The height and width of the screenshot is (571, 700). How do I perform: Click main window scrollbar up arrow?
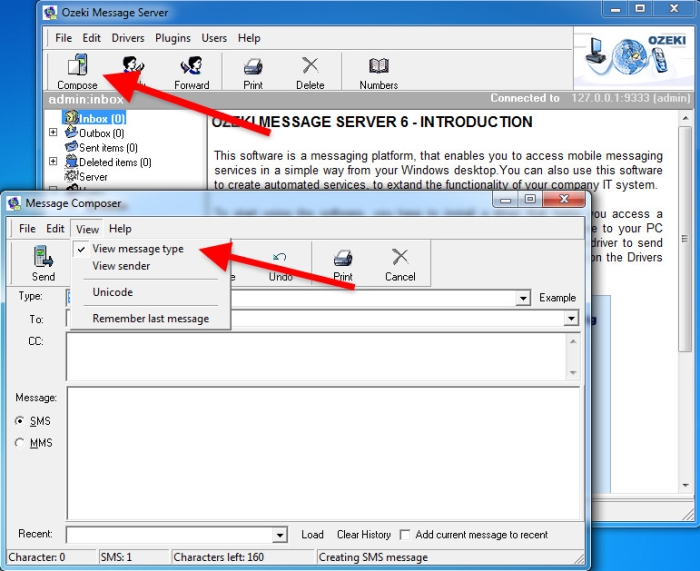685,119
